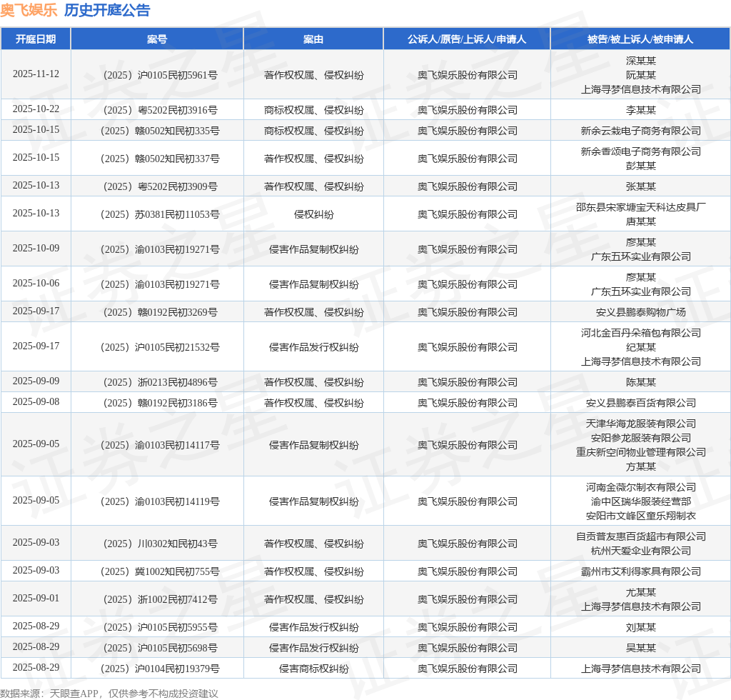Select defendant 唐某某
This screenshot has height=700, width=731.
tap(640, 221)
